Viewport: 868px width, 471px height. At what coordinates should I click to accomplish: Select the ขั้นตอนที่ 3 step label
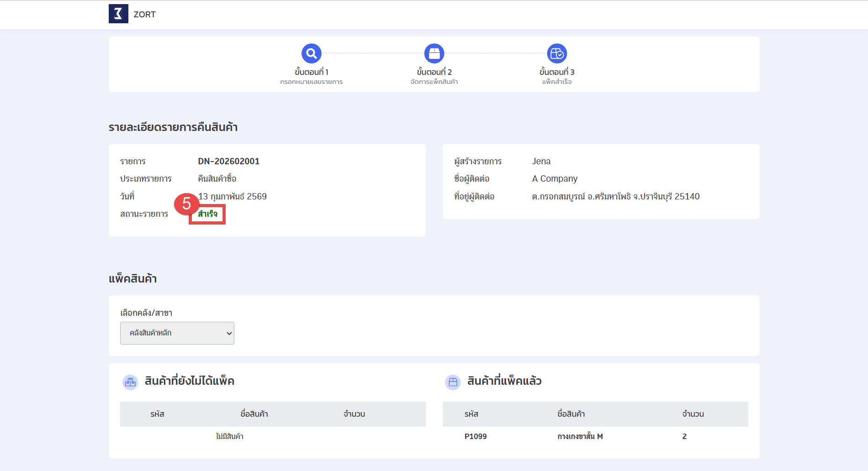[x=557, y=72]
